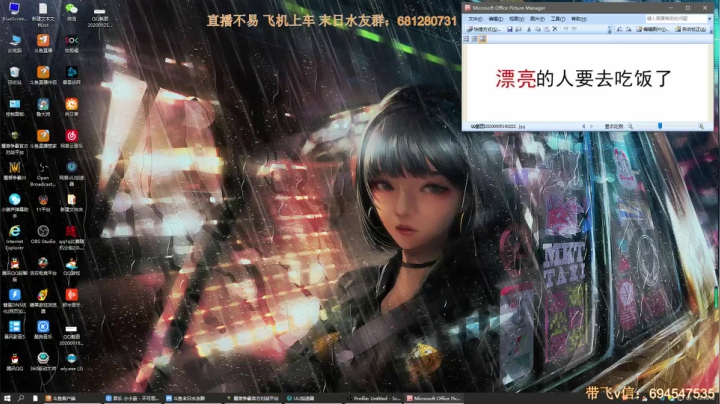Go to previous picture arrow

tap(584, 126)
